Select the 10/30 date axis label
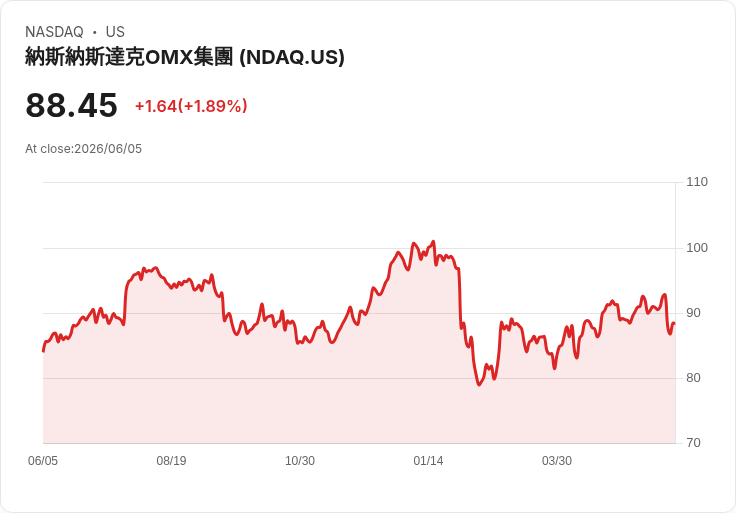The height and width of the screenshot is (513, 736). point(300,461)
